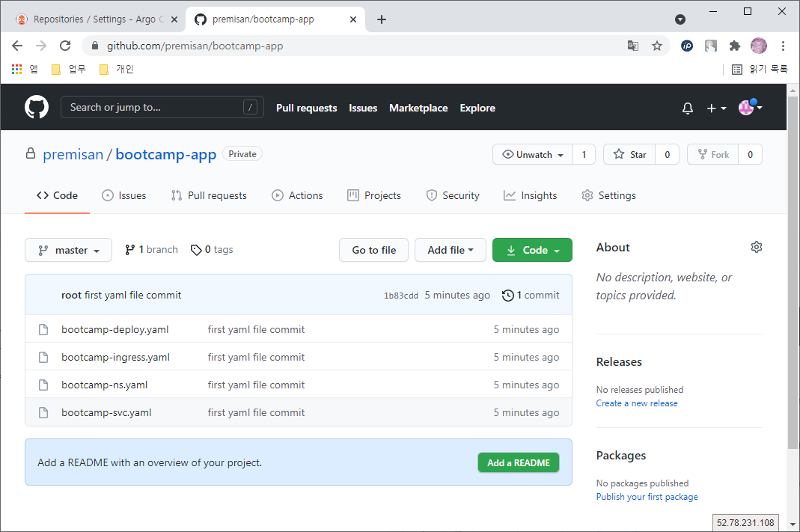The image size is (800, 532).
Task: Open Explore in top navigation
Action: 477,108
